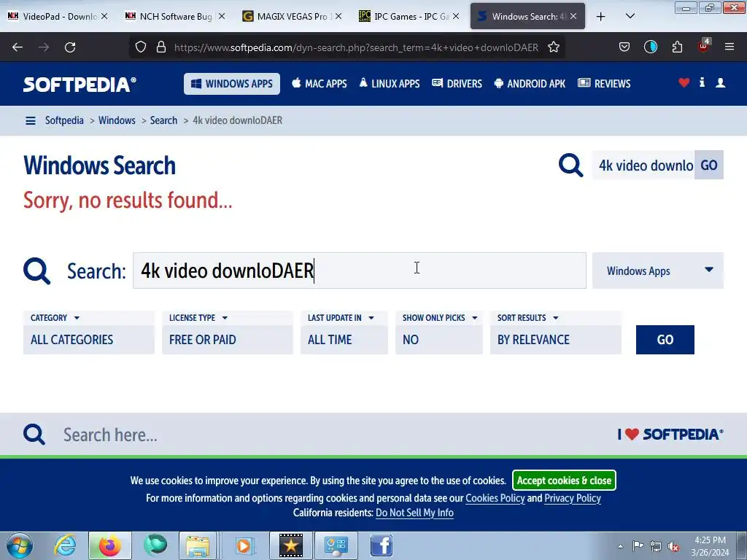Click the 'I love Softpedia' logo
The width and height of the screenshot is (747, 560).
coord(670,435)
